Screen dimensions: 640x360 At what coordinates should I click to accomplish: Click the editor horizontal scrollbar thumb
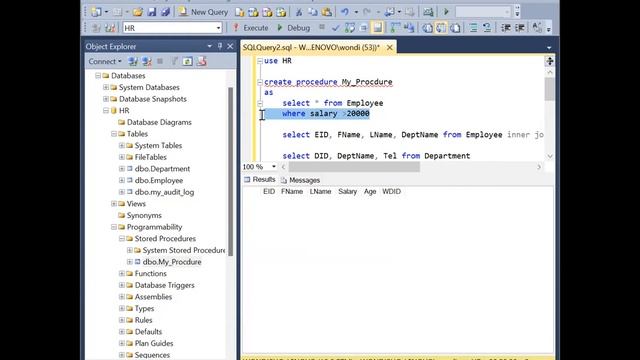tap(354, 167)
